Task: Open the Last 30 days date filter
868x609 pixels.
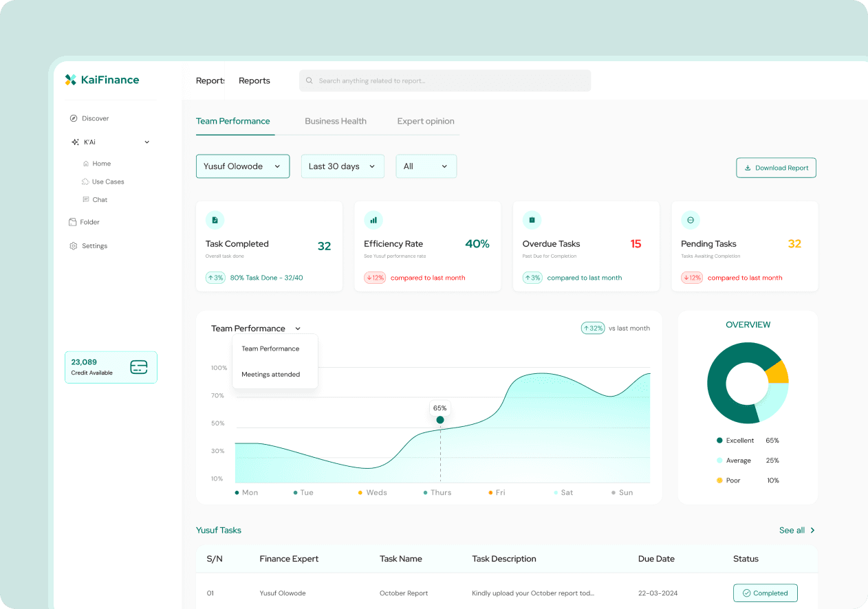Action: point(343,166)
